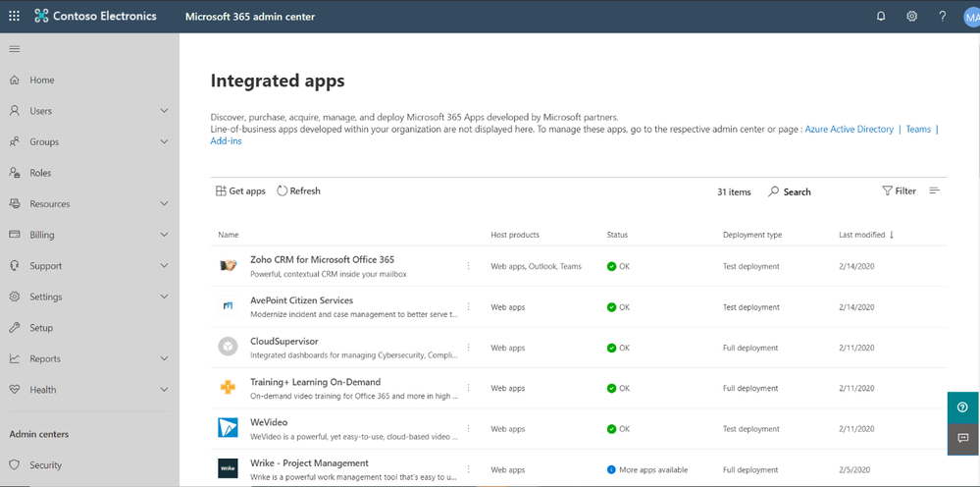Open the app launcher waffle icon
The height and width of the screenshot is (487, 980).
14,17
